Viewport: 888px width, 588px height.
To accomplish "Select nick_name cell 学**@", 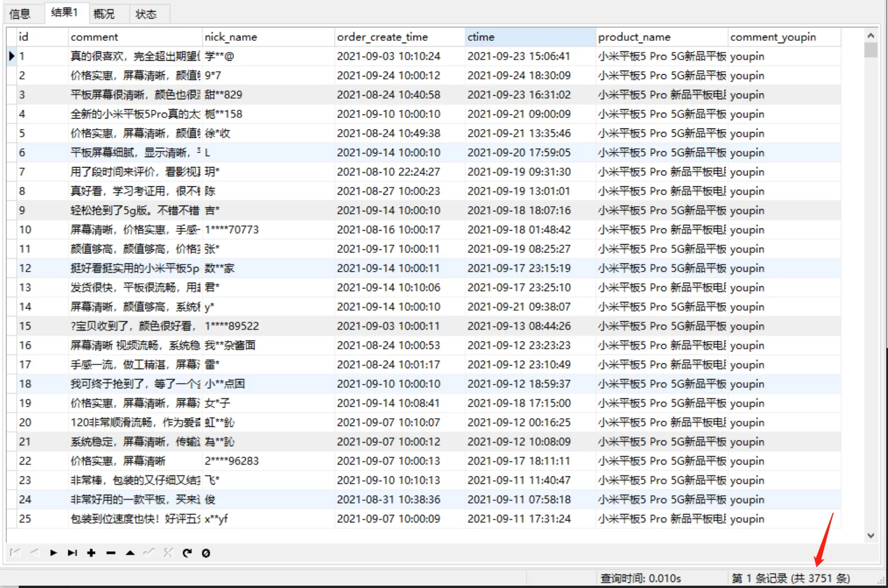I will pyautogui.click(x=269, y=56).
